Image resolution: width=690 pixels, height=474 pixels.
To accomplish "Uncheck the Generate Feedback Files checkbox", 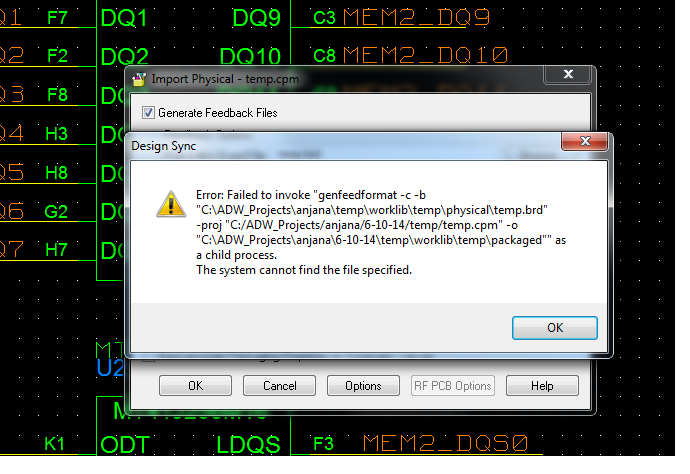I will (148, 113).
